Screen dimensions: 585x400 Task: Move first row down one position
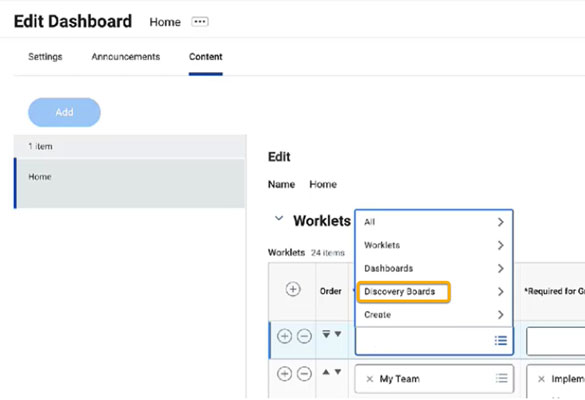pyautogui.click(x=338, y=334)
